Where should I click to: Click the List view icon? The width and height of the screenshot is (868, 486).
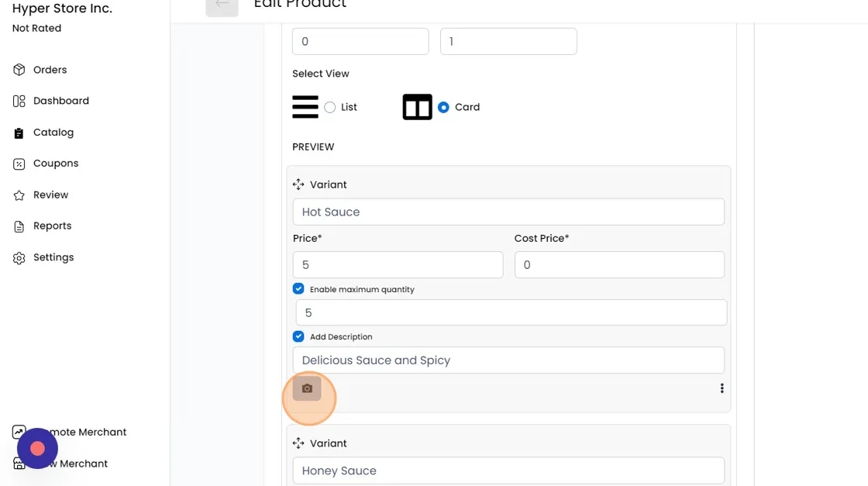click(305, 107)
